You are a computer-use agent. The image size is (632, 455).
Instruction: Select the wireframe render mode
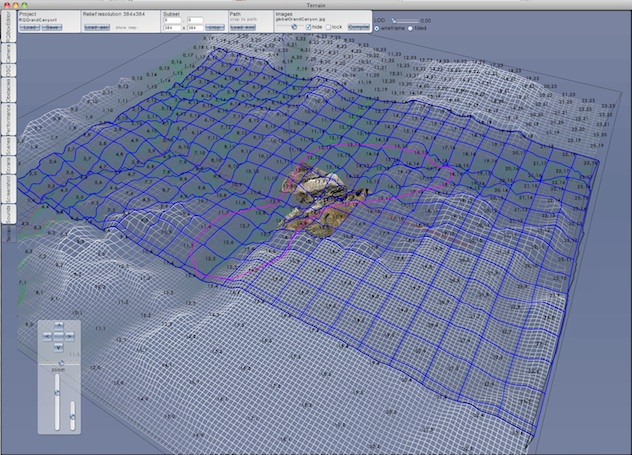click(377, 29)
